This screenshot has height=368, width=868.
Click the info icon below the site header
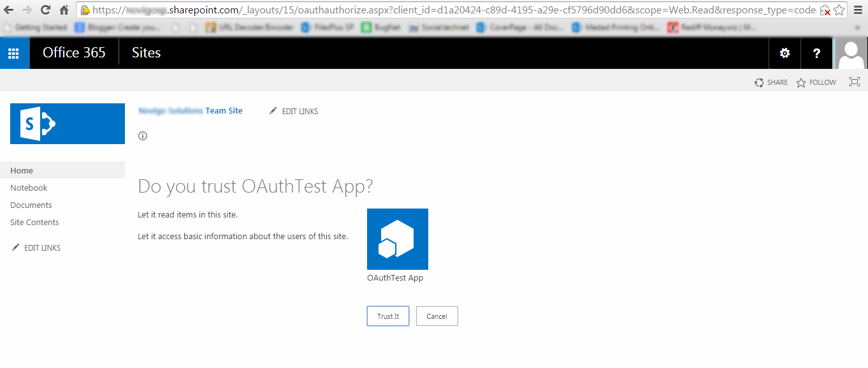143,135
